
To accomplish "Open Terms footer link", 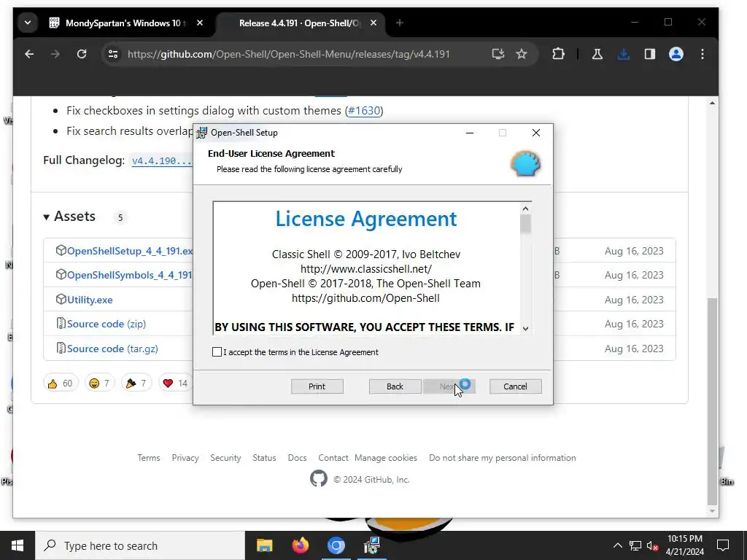I will pos(149,458).
